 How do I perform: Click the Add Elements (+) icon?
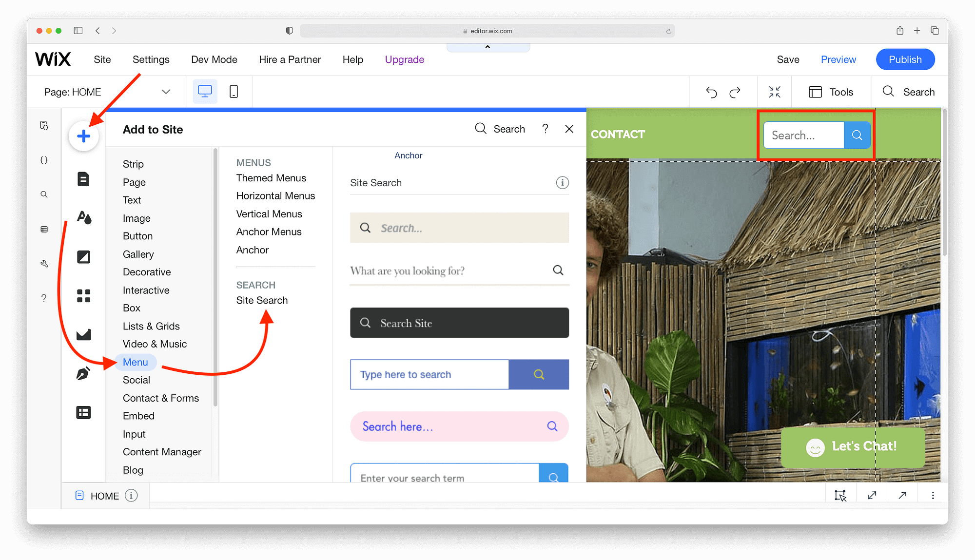[83, 136]
